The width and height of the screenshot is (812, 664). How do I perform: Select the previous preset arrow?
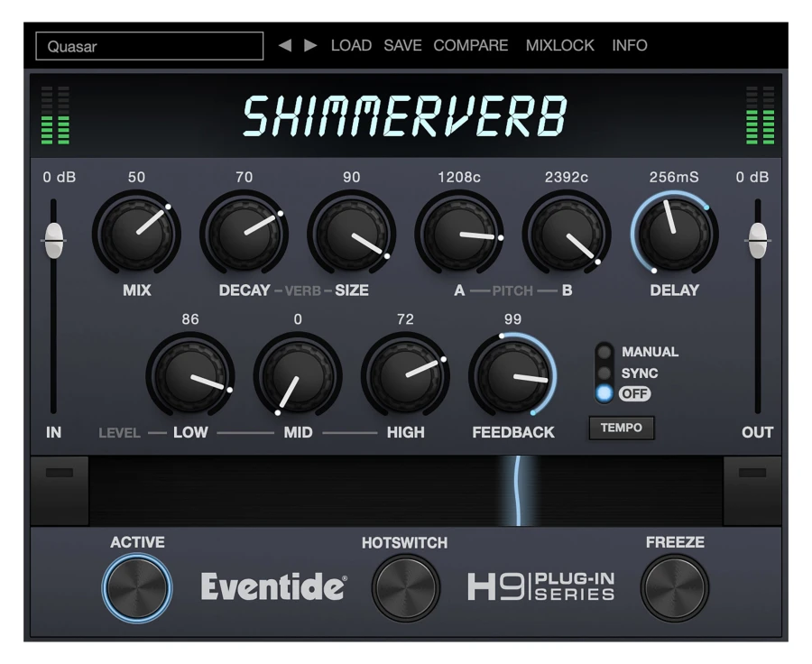(285, 46)
